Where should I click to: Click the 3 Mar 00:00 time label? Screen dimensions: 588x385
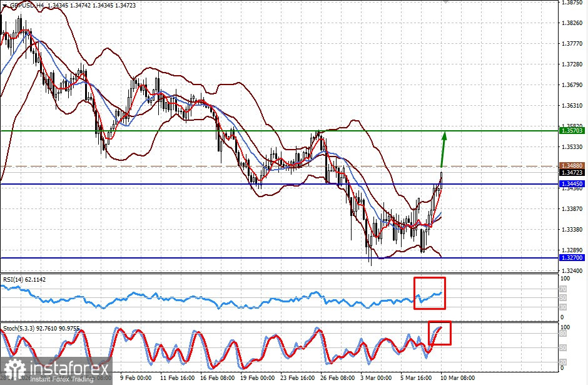pos(376,378)
